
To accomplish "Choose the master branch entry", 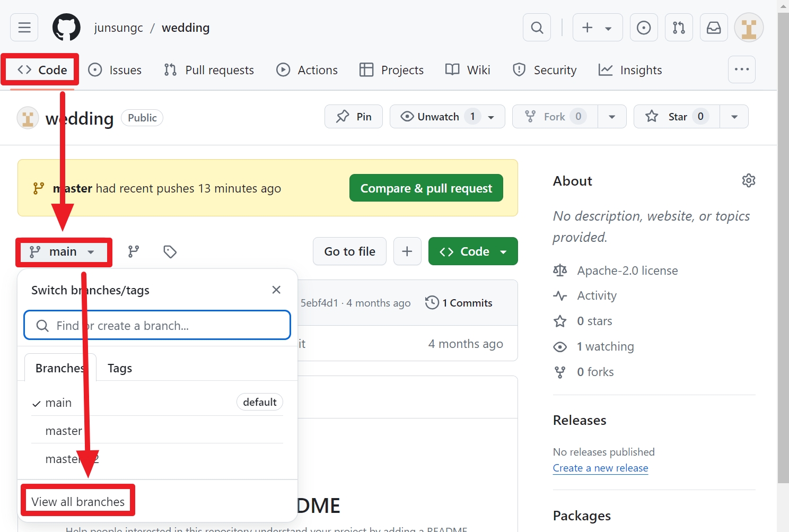I will (x=157, y=431).
